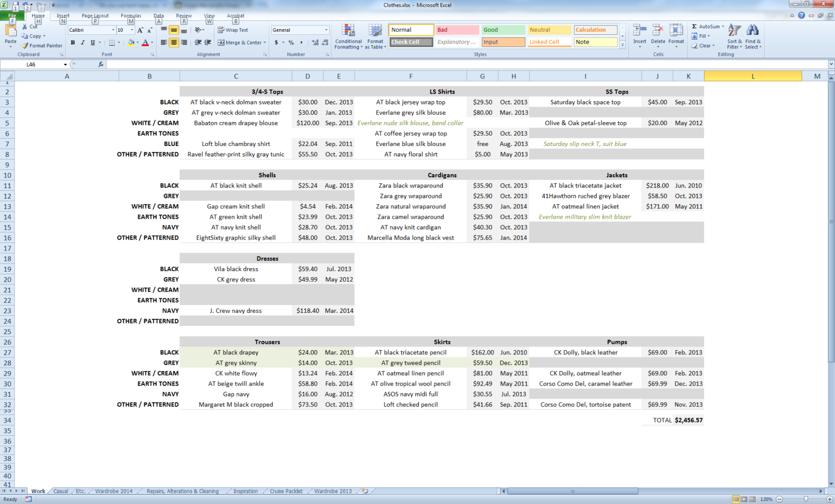Click the Insert Function fx icon

pyautogui.click(x=101, y=64)
